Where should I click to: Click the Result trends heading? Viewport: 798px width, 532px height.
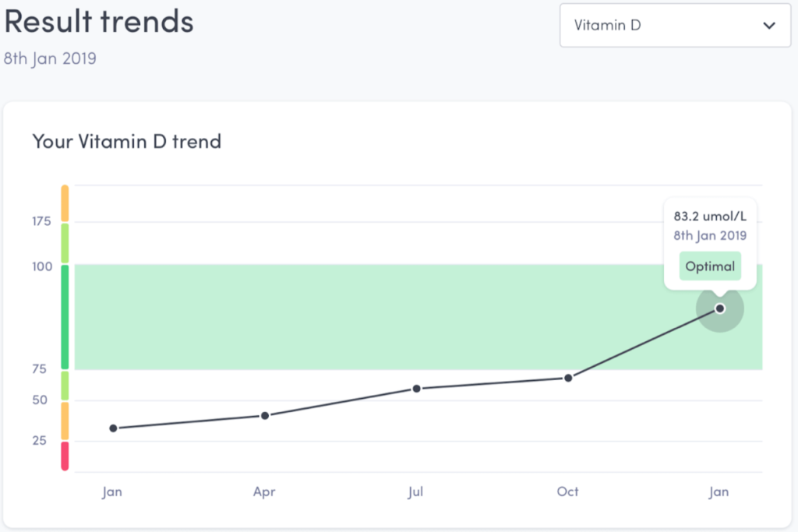pyautogui.click(x=98, y=22)
